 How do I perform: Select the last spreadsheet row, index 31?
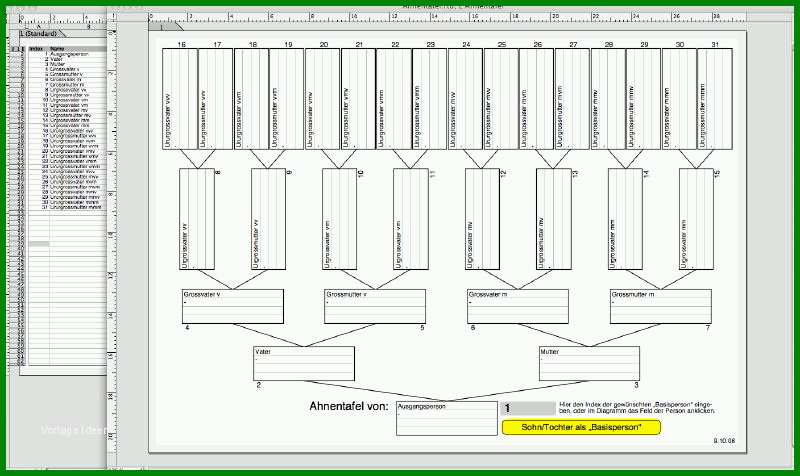pyautogui.click(x=67, y=208)
